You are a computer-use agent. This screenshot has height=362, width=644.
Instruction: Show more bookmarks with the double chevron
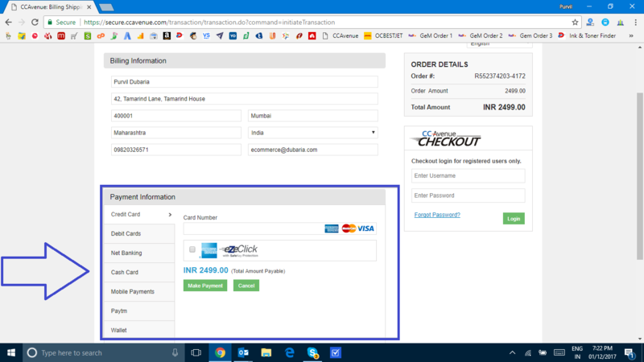pyautogui.click(x=631, y=36)
